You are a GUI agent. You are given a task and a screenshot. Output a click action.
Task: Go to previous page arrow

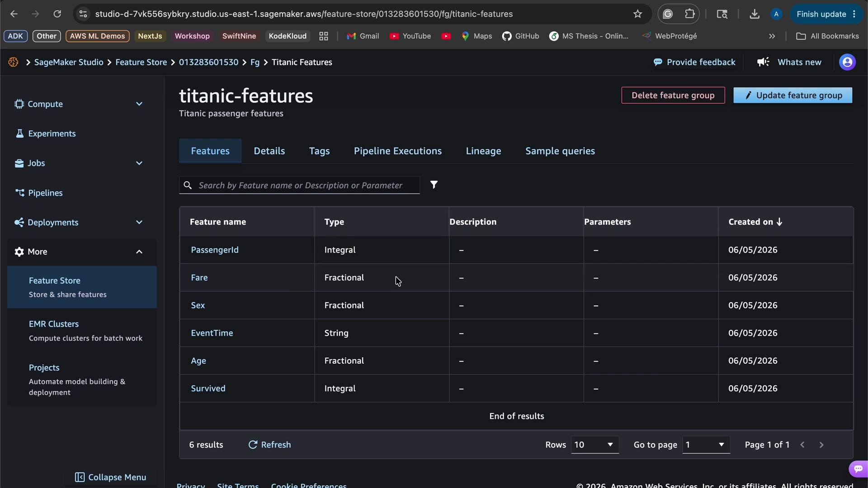[x=802, y=445]
